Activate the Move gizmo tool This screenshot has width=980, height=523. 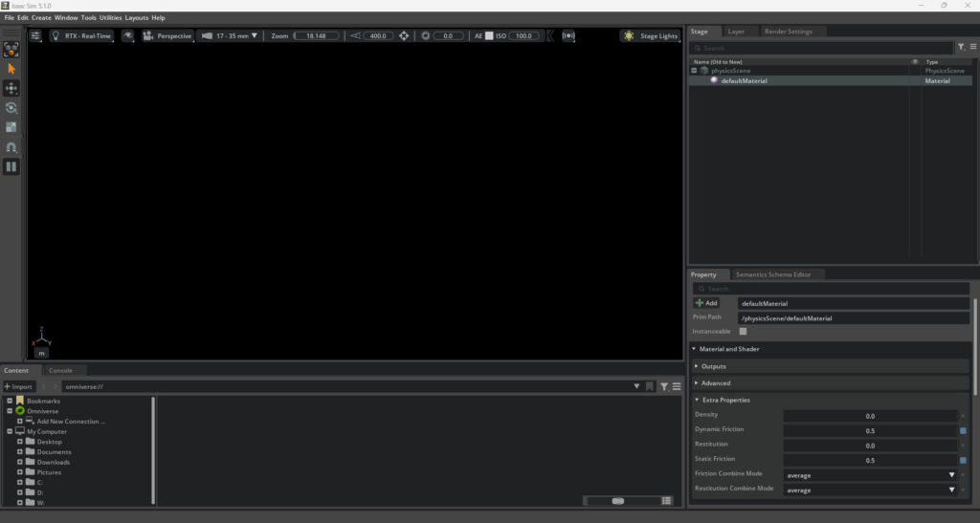[x=11, y=88]
